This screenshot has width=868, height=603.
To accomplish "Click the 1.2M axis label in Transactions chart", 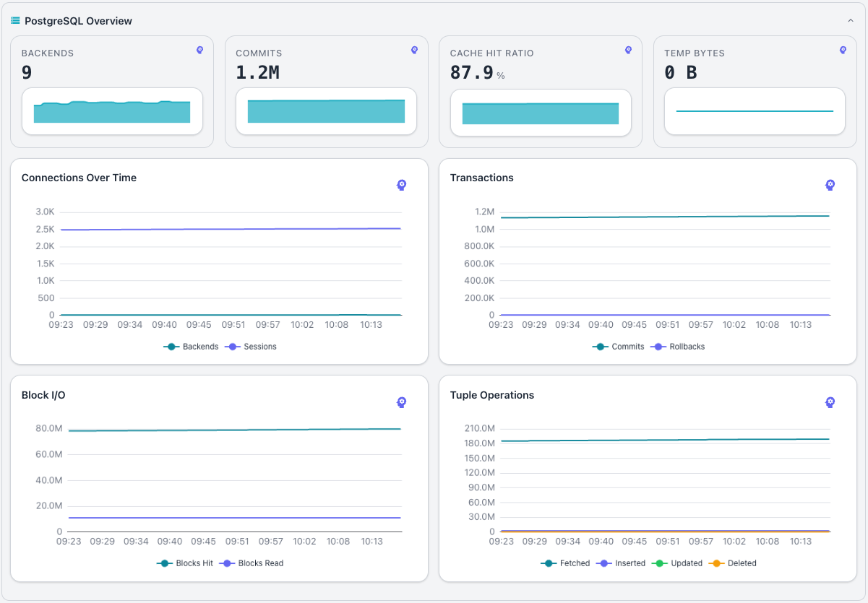I will click(x=484, y=212).
